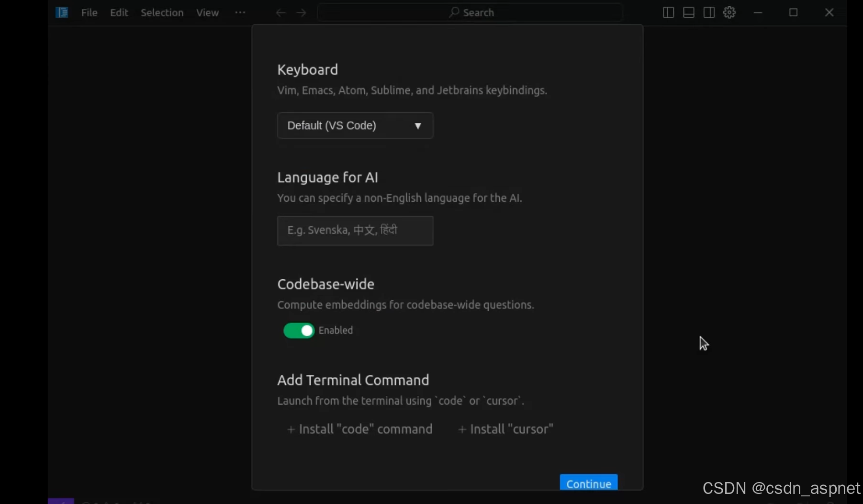
Task: Click the Add Terminal Command heading
Action: coord(353,380)
